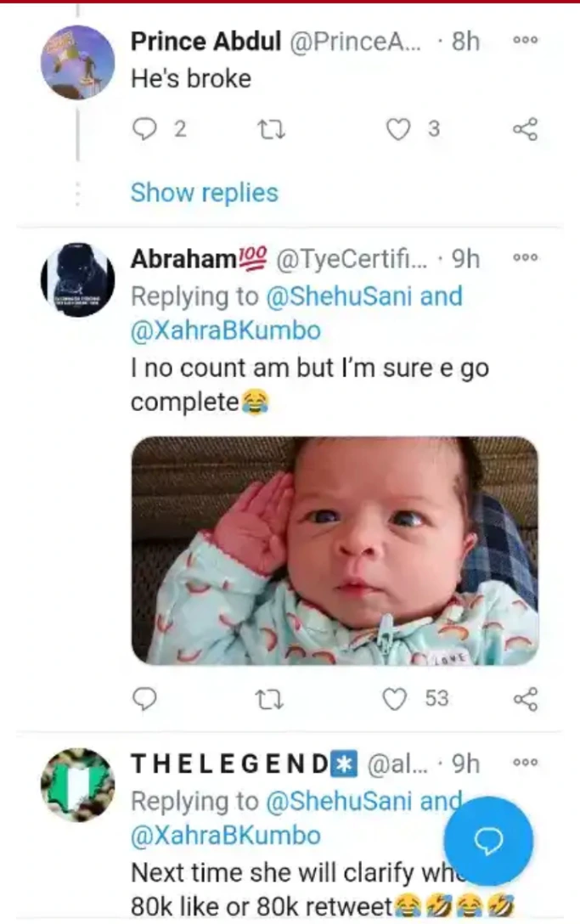Open more options for Prince Abdul's tweet
Image resolution: width=580 pixels, height=924 pixels.
point(526,41)
